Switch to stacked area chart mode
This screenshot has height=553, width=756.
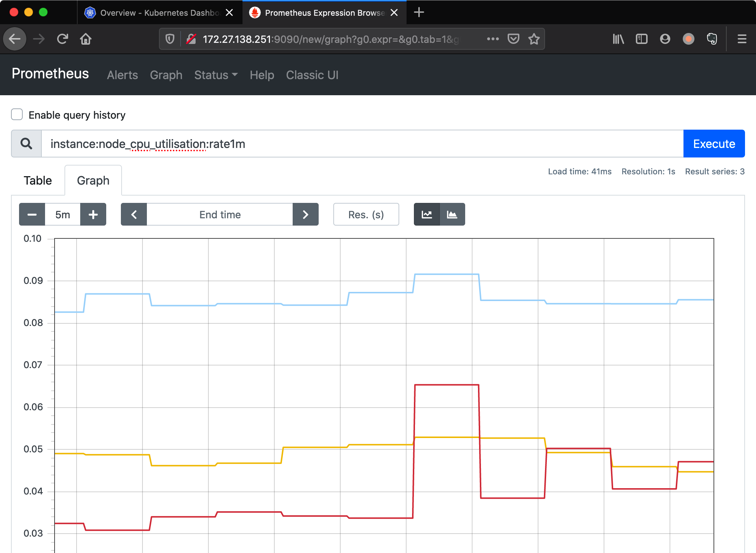click(x=452, y=214)
